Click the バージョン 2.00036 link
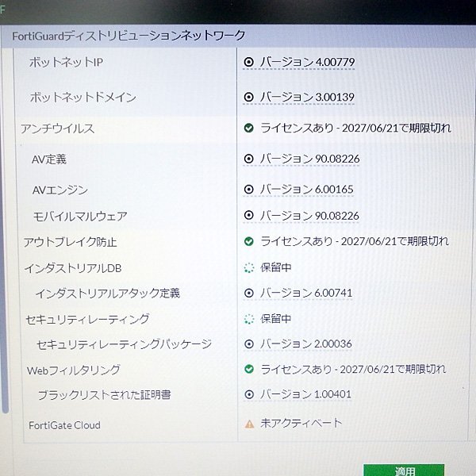Image resolution: width=476 pixels, height=476 pixels. pyautogui.click(x=306, y=344)
